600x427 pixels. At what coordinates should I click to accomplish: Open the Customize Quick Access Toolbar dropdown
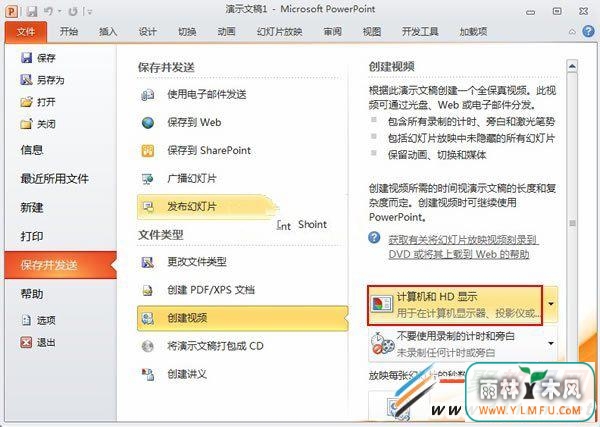click(90, 12)
